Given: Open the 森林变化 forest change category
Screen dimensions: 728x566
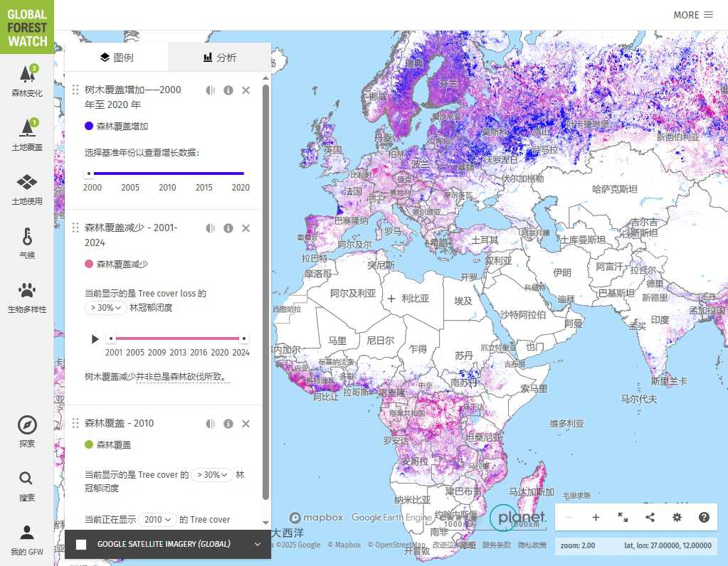Looking at the screenshot, I should click(27, 80).
